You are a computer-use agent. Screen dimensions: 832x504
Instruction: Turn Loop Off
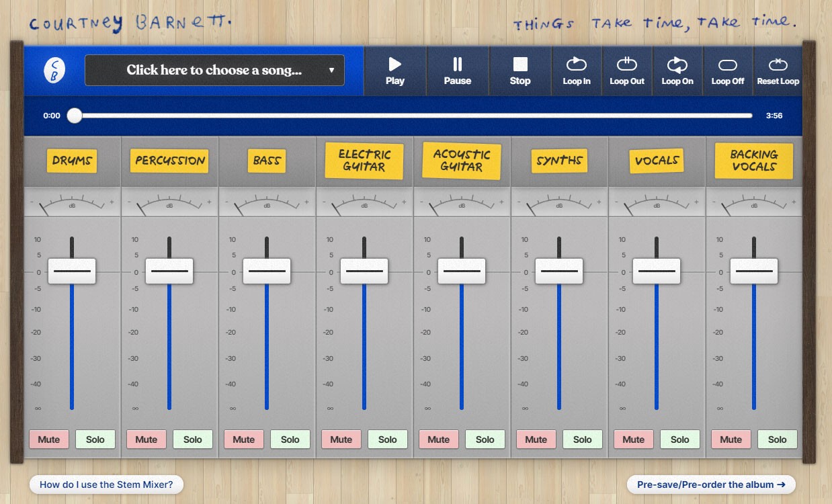pos(728,71)
